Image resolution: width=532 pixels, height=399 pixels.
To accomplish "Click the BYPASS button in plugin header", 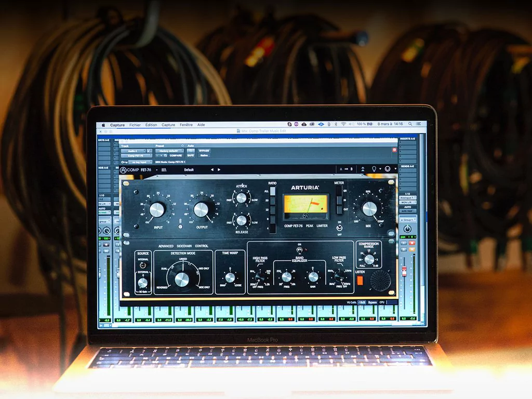I will [x=204, y=151].
